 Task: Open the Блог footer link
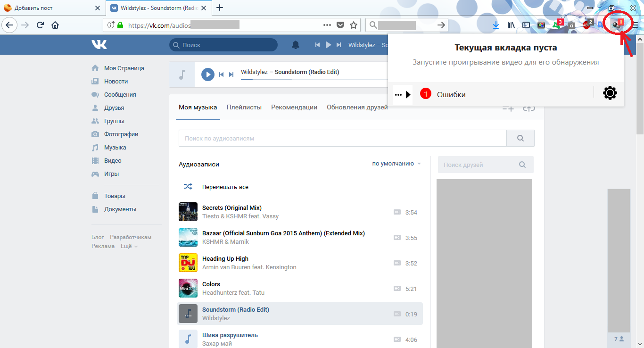click(98, 237)
